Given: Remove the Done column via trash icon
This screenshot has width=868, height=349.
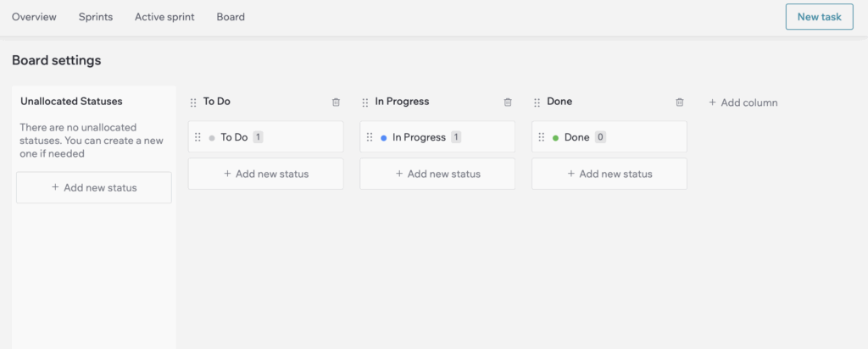Looking at the screenshot, I should [680, 102].
